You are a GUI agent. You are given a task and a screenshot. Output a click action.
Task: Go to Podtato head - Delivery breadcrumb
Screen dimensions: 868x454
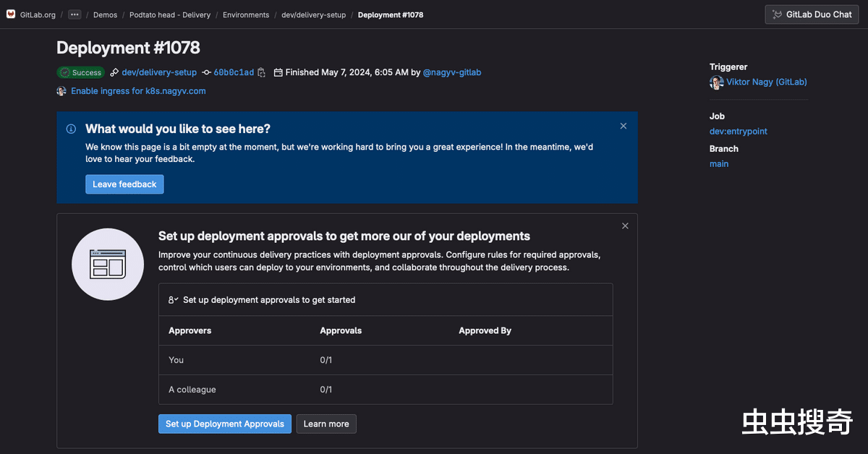pyautogui.click(x=170, y=14)
